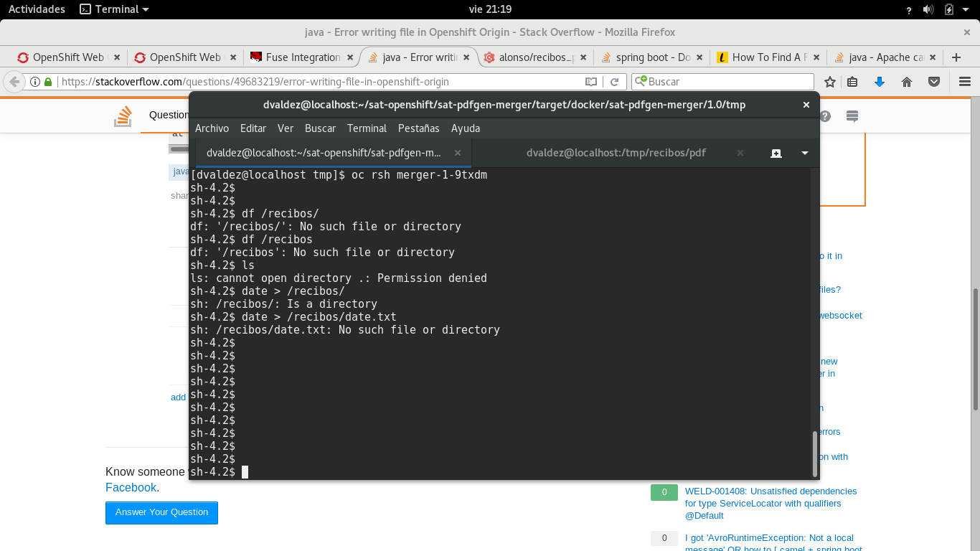The height and width of the screenshot is (551, 980).
Task: Click the Answer Your Question button
Action: tap(161, 512)
